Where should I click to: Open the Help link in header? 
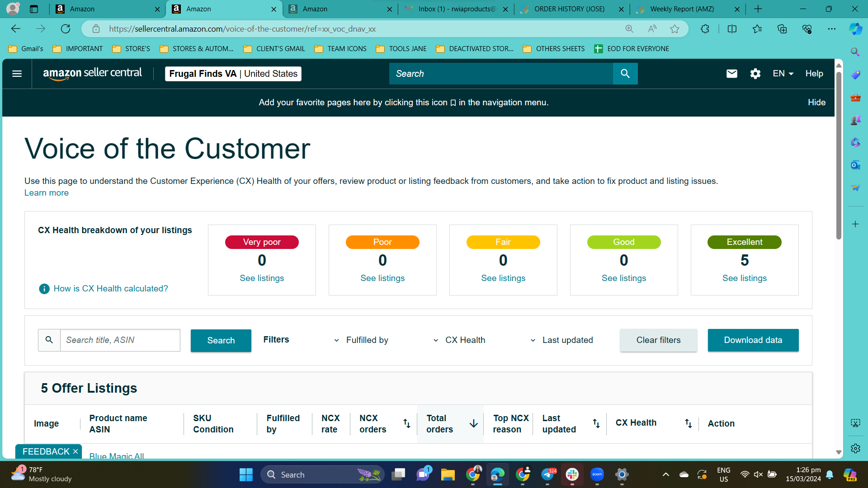pyautogui.click(x=814, y=74)
